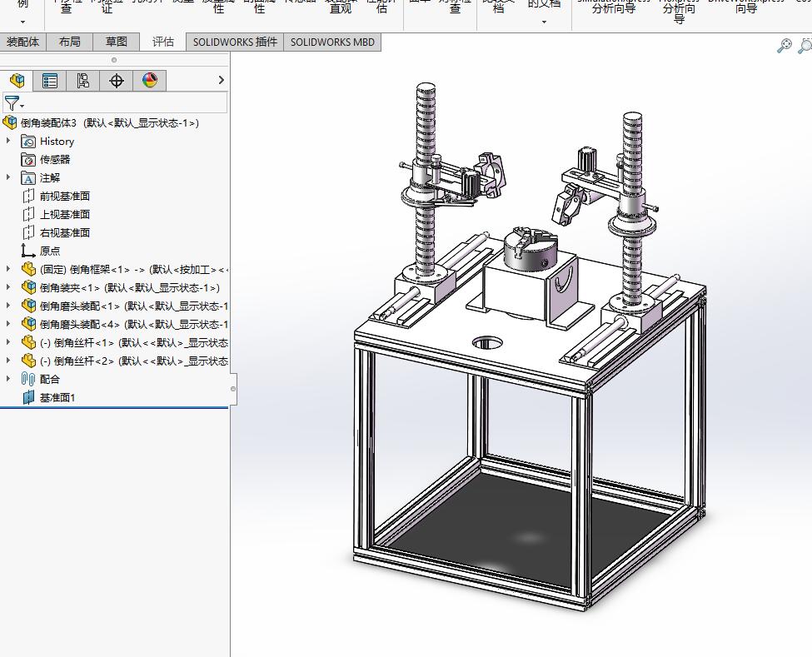This screenshot has width=812, height=657.
Task: Click the panel collapse handle on splitter
Action: [x=233, y=389]
